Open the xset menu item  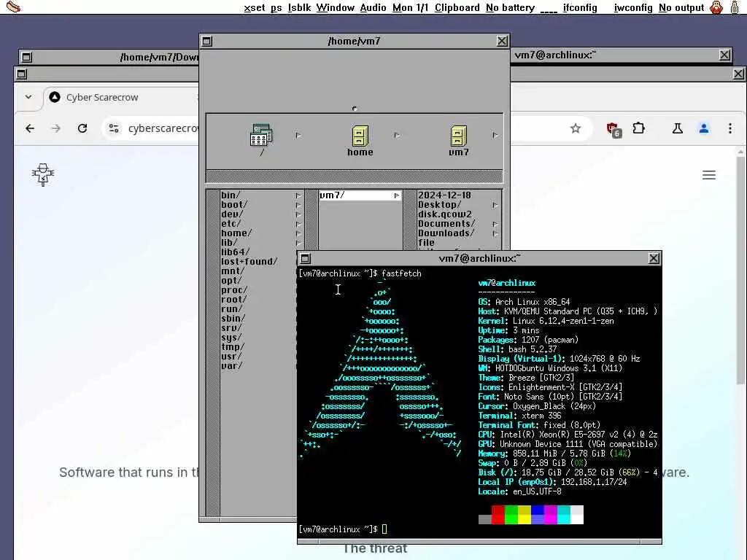(255, 7)
